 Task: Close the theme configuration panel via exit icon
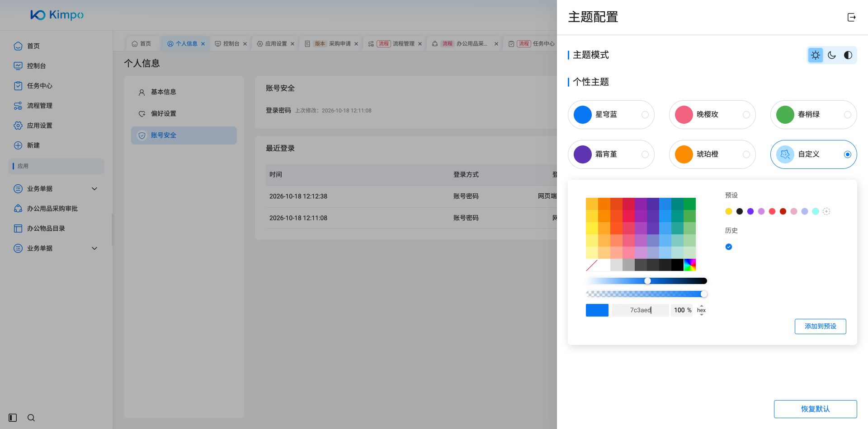[851, 17]
